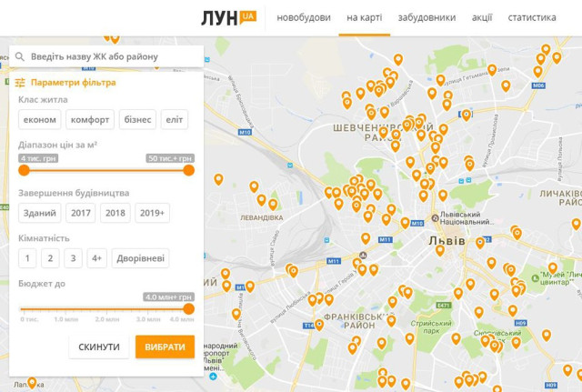Click the M10 road shield on map
The width and height of the screenshot is (582, 392).
[x=244, y=133]
